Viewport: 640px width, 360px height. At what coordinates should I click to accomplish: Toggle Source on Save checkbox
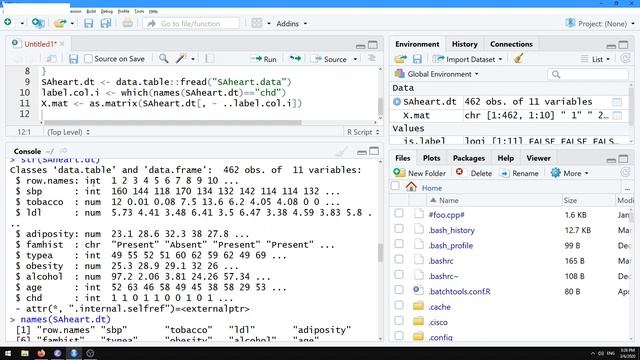[88, 59]
